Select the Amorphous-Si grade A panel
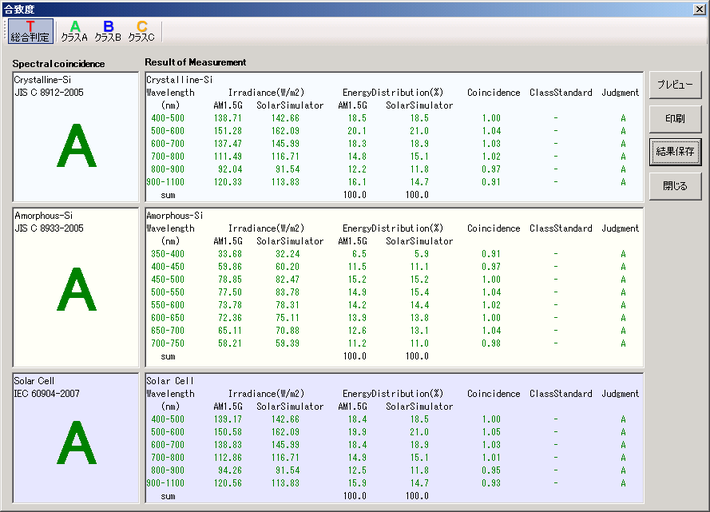The image size is (710, 512). (76, 287)
